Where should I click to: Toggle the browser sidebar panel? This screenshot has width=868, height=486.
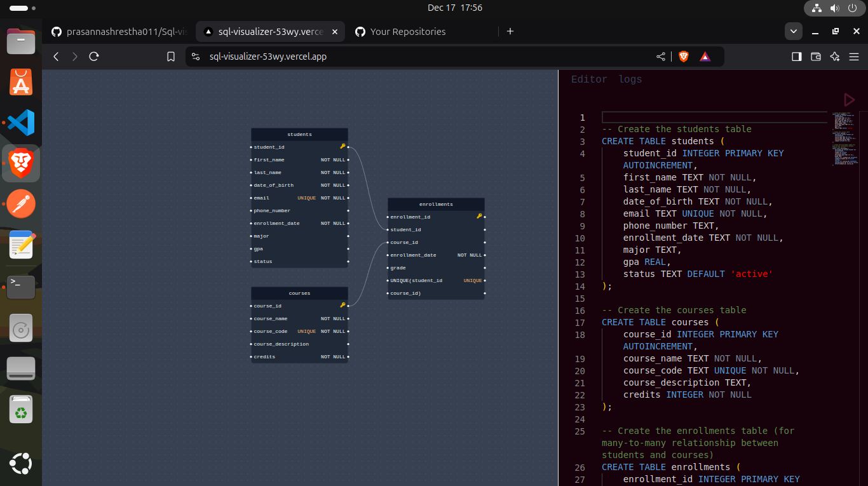point(796,57)
